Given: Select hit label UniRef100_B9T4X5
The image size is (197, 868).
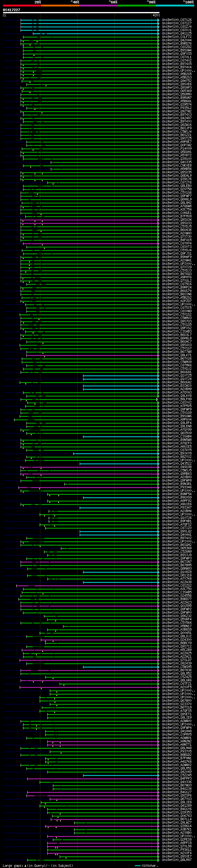Looking at the screenshot, I should coord(176,64).
